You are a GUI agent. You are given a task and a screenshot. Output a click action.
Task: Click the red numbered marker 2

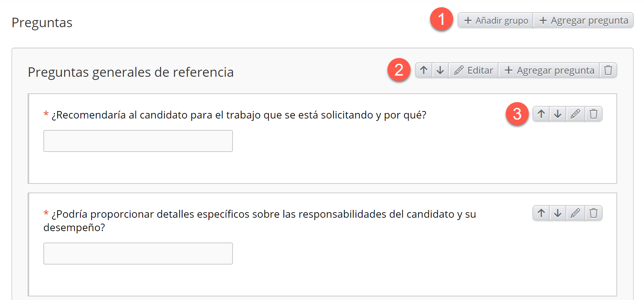click(x=399, y=70)
